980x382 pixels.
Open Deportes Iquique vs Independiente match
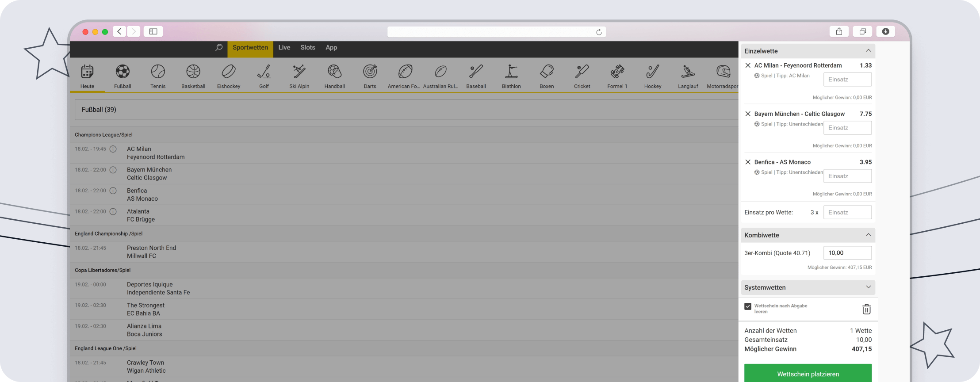click(404, 289)
